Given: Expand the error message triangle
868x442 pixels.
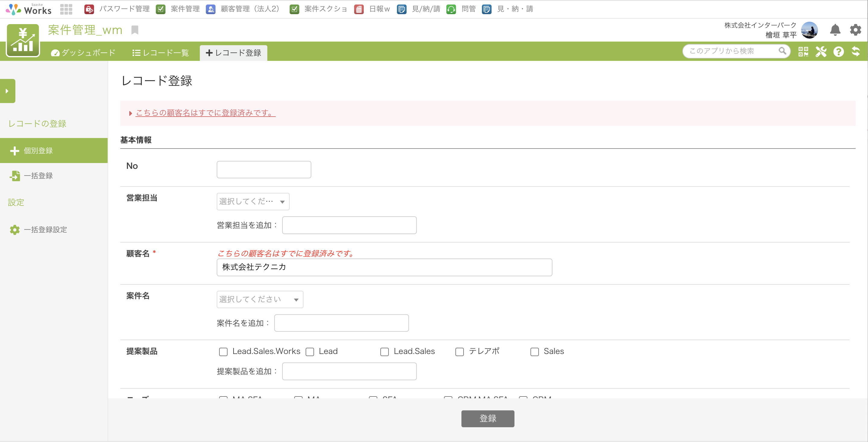Looking at the screenshot, I should pyautogui.click(x=131, y=114).
